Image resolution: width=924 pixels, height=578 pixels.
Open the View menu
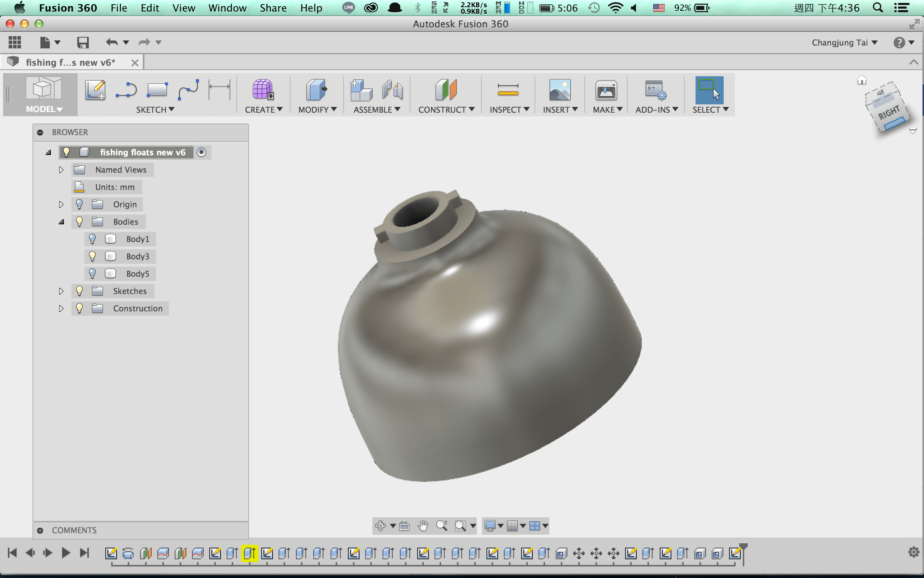pyautogui.click(x=184, y=8)
